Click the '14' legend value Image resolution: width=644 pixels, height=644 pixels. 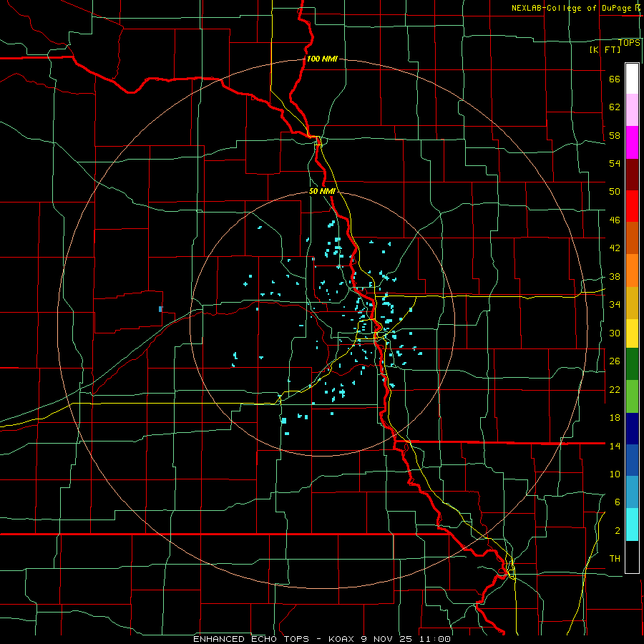coord(615,446)
